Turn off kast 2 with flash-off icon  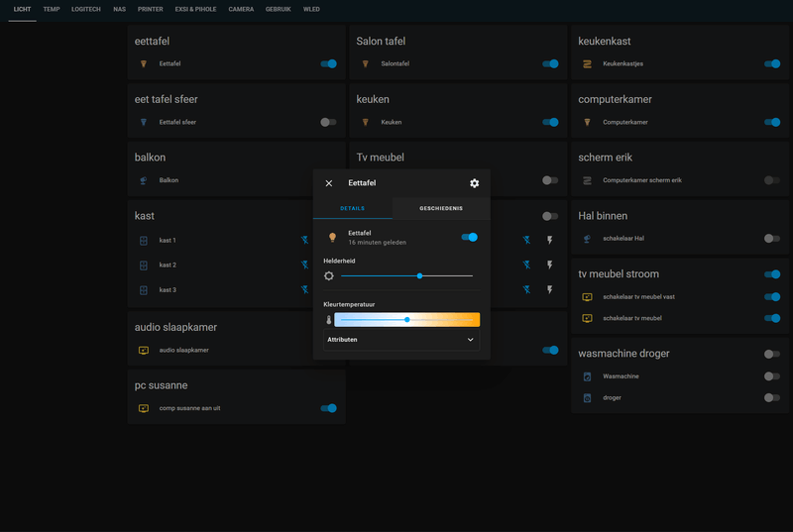[x=304, y=265]
